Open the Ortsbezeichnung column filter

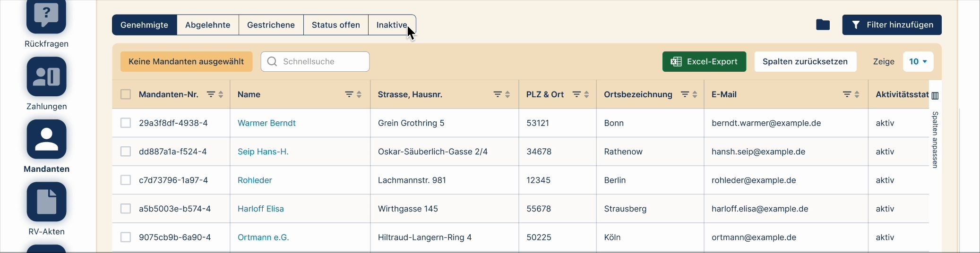pos(684,94)
